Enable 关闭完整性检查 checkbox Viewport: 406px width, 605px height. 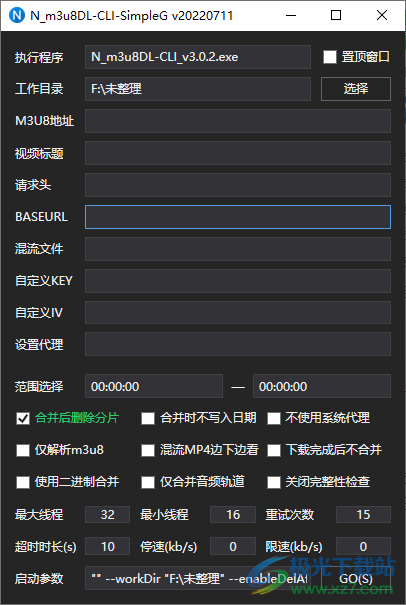(x=274, y=482)
